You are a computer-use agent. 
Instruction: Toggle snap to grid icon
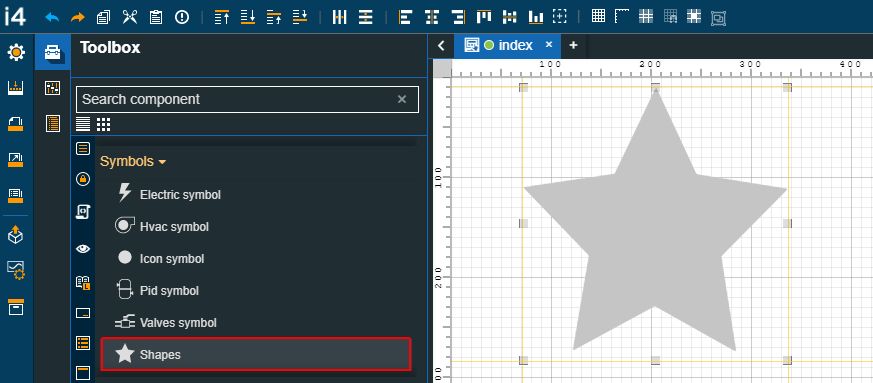pyautogui.click(x=670, y=16)
